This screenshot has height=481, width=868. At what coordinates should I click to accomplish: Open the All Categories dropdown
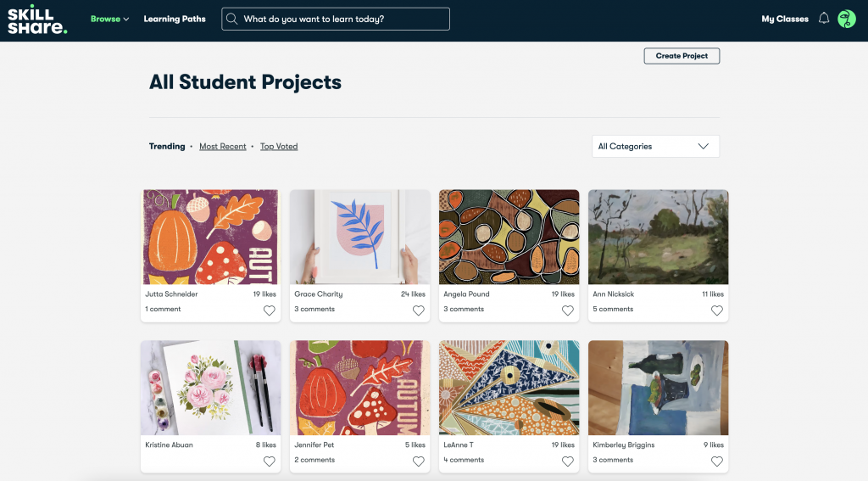coord(655,146)
